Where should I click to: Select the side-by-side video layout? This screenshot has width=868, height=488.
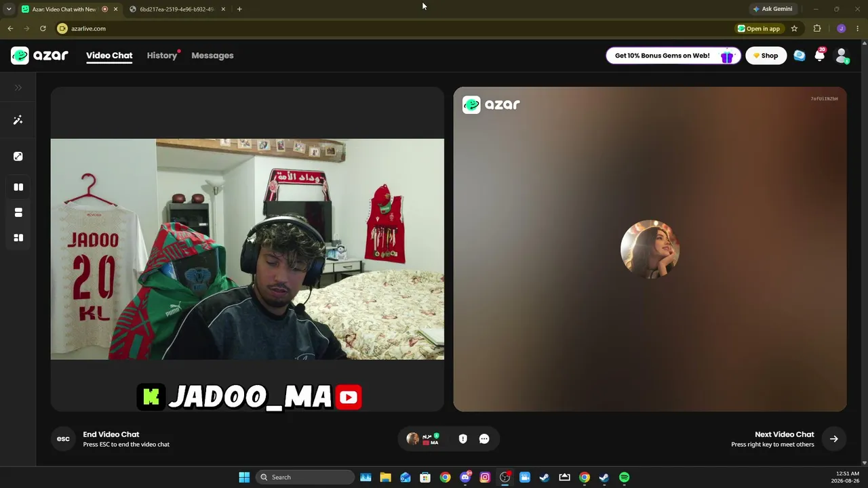(18, 187)
